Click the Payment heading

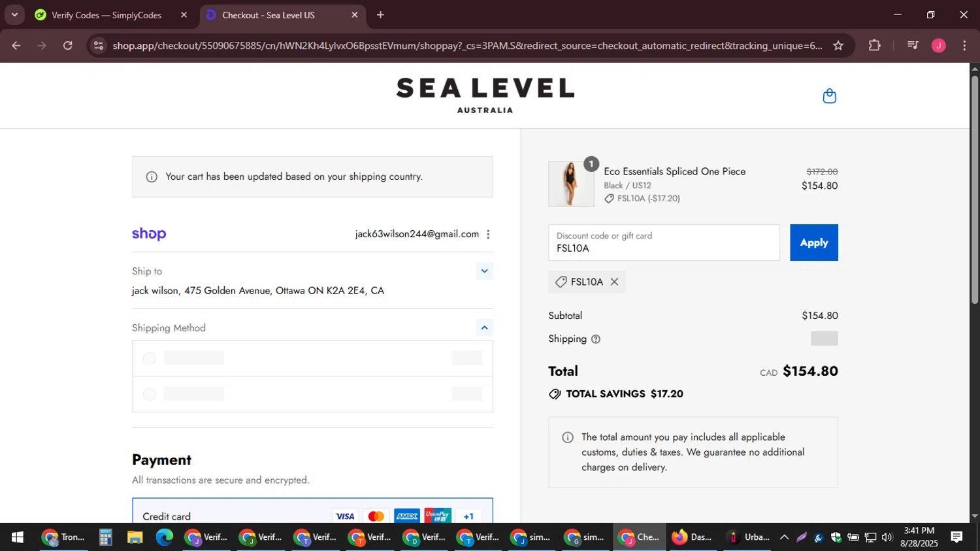tap(162, 460)
